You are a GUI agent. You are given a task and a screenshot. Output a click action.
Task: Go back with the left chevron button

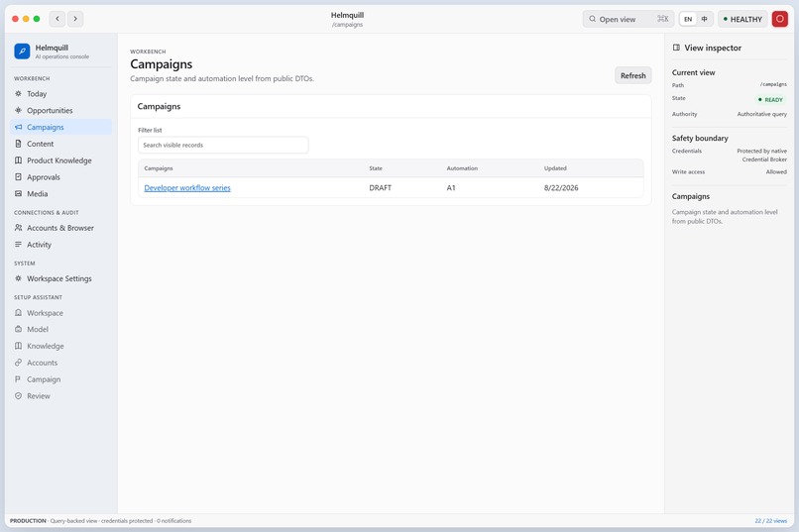(57, 19)
